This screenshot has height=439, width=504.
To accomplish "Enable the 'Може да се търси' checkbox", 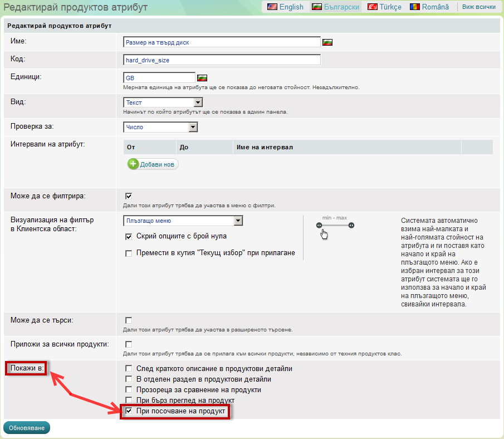I will [129, 320].
